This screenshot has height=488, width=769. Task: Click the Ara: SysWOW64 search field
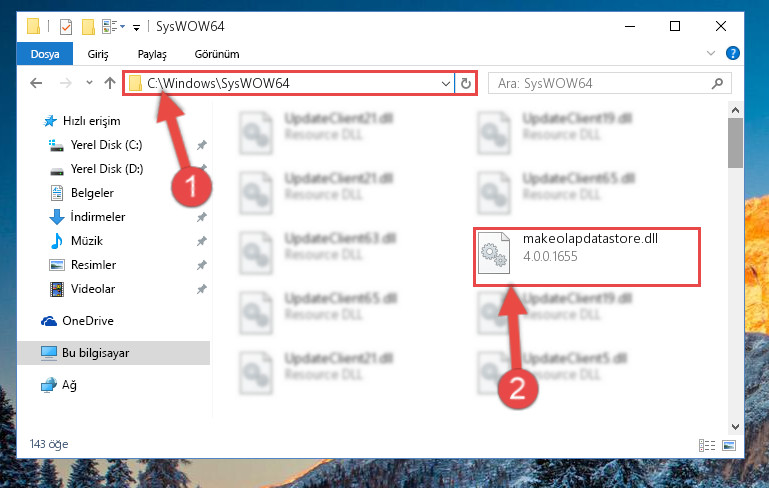pos(602,83)
